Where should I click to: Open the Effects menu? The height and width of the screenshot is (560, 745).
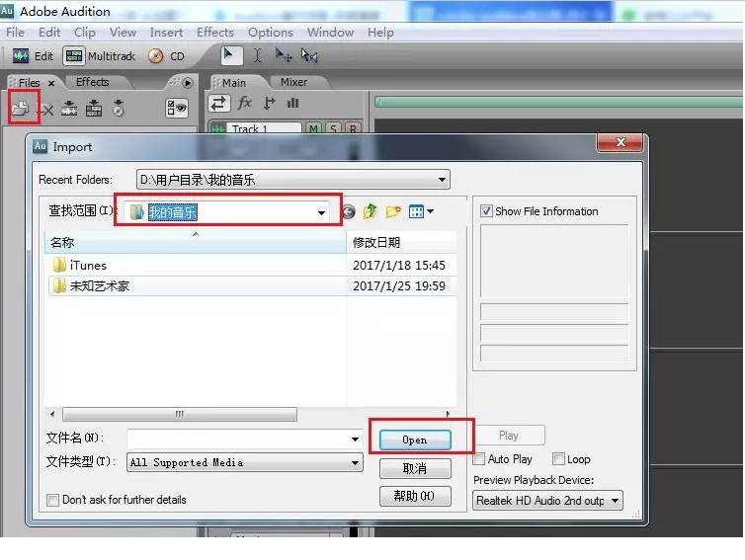[215, 33]
